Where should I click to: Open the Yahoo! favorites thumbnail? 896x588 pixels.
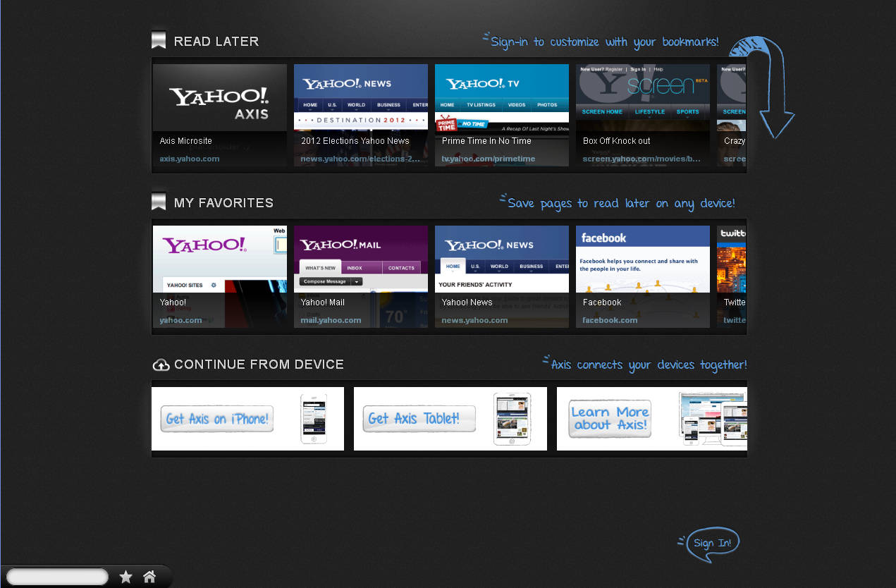(220, 276)
